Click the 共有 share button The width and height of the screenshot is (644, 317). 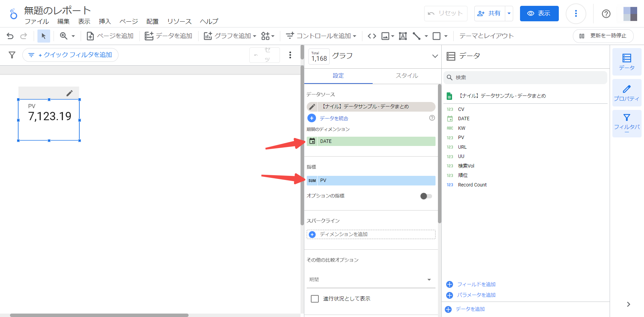pyautogui.click(x=490, y=13)
